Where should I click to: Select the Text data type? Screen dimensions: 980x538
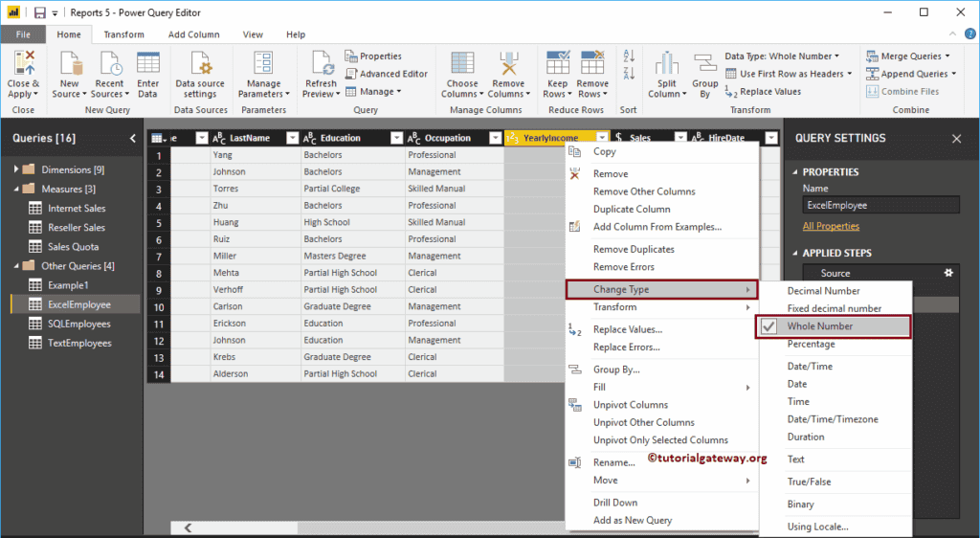point(795,459)
